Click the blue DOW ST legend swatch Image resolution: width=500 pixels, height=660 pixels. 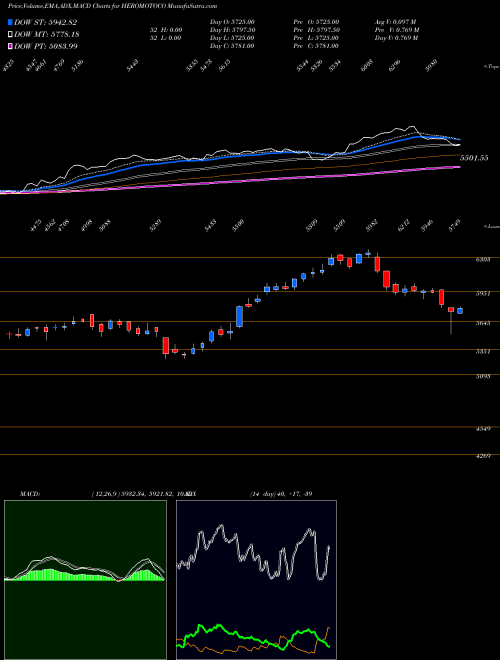point(10,22)
